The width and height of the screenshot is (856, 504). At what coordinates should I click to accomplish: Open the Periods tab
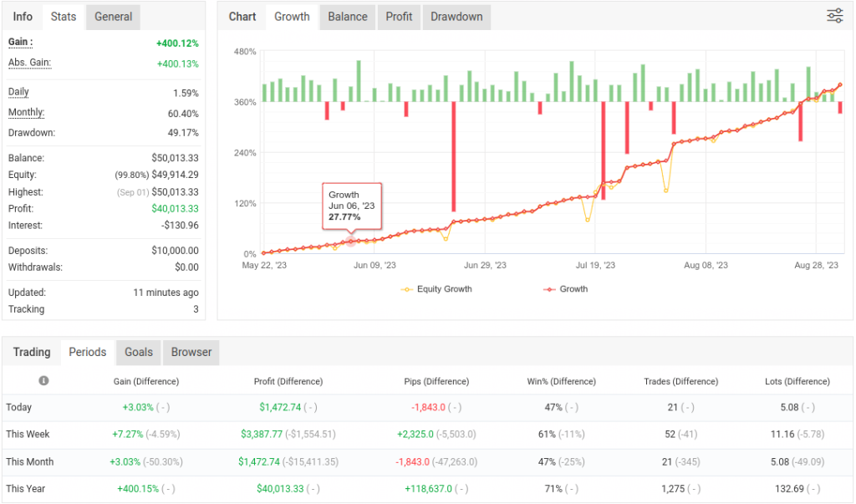pos(87,352)
